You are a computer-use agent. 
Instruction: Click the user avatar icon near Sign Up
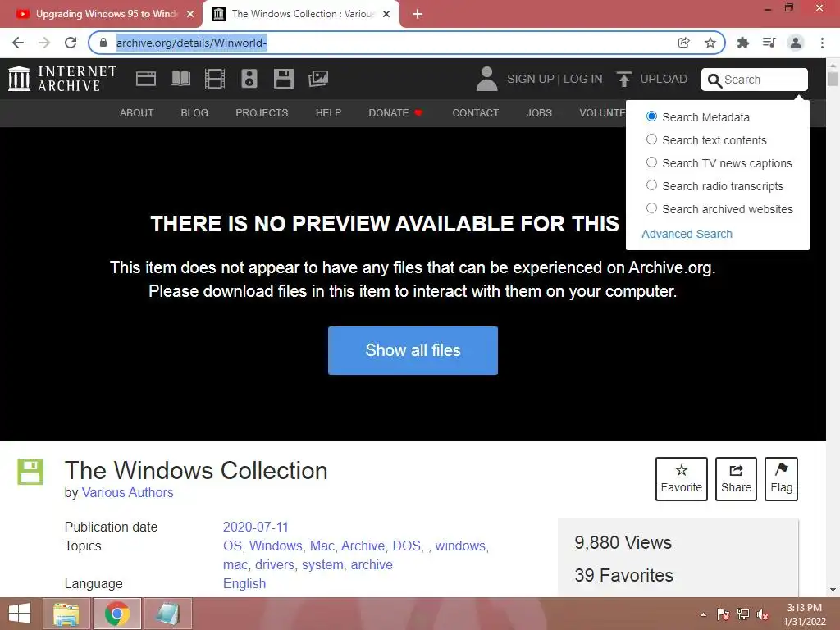pos(486,79)
